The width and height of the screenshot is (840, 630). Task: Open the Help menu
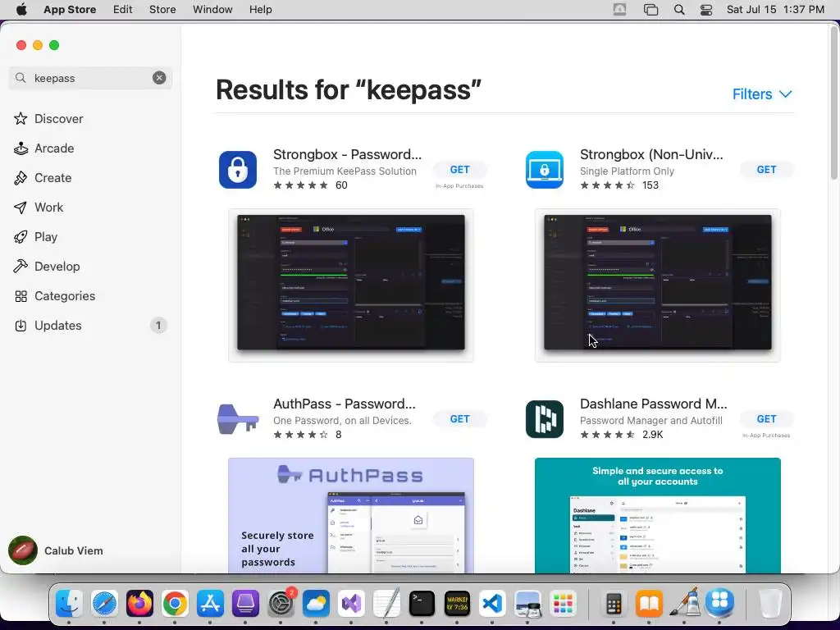[260, 10]
